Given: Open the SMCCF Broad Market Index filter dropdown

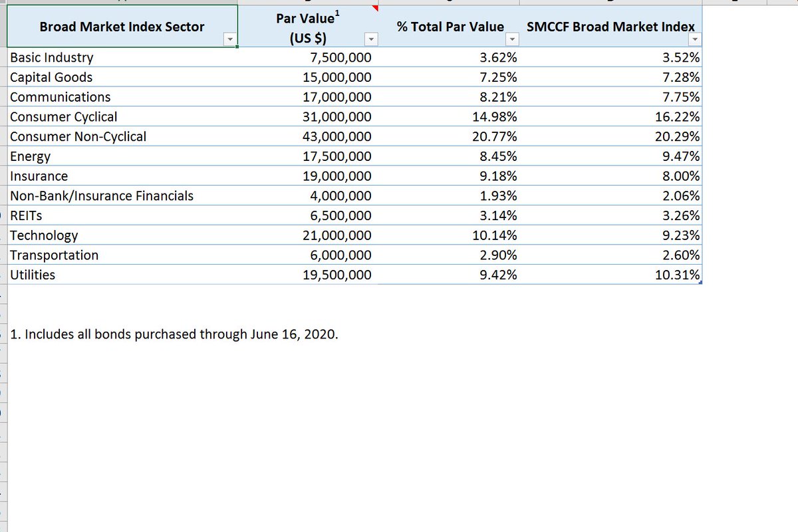Looking at the screenshot, I should (694, 40).
